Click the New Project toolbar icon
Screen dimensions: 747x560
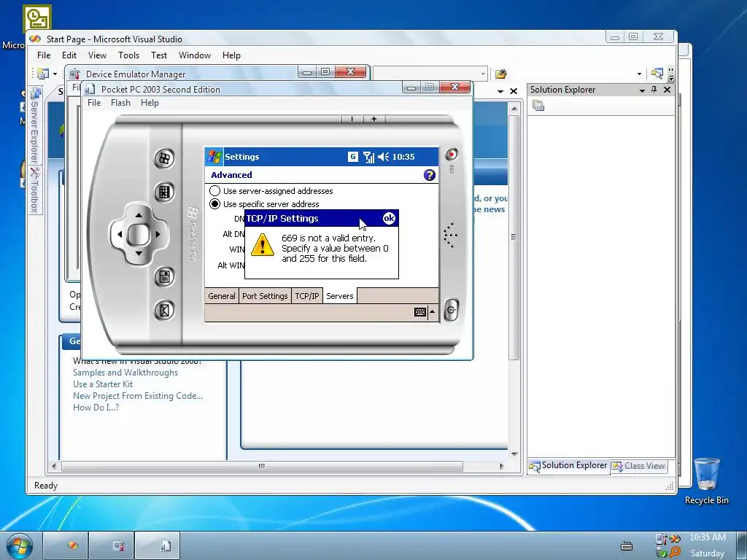(43, 74)
